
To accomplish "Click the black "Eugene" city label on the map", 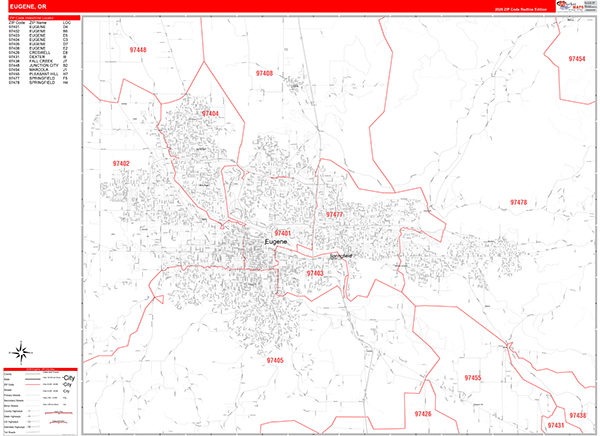I will tap(276, 242).
